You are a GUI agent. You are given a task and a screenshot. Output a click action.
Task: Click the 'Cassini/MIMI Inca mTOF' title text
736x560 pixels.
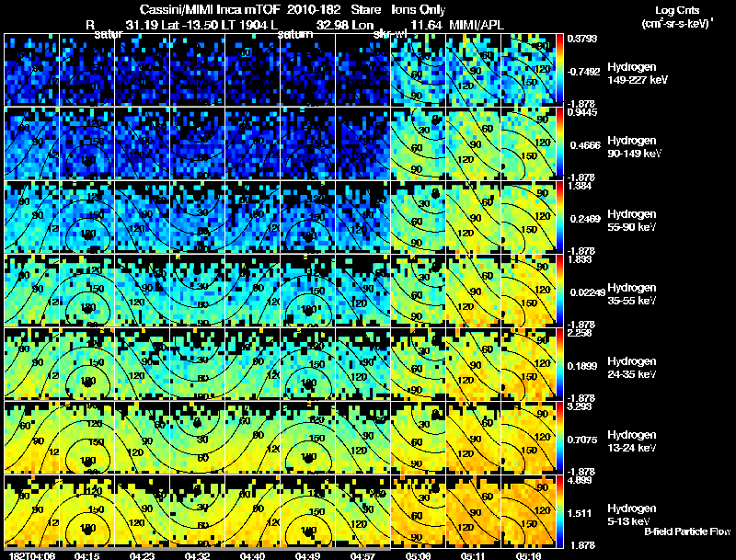tap(211, 10)
